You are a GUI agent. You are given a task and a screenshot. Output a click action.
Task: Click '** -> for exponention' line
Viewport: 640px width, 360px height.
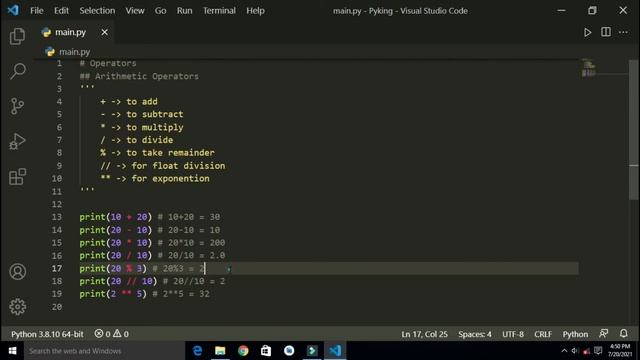point(155,178)
